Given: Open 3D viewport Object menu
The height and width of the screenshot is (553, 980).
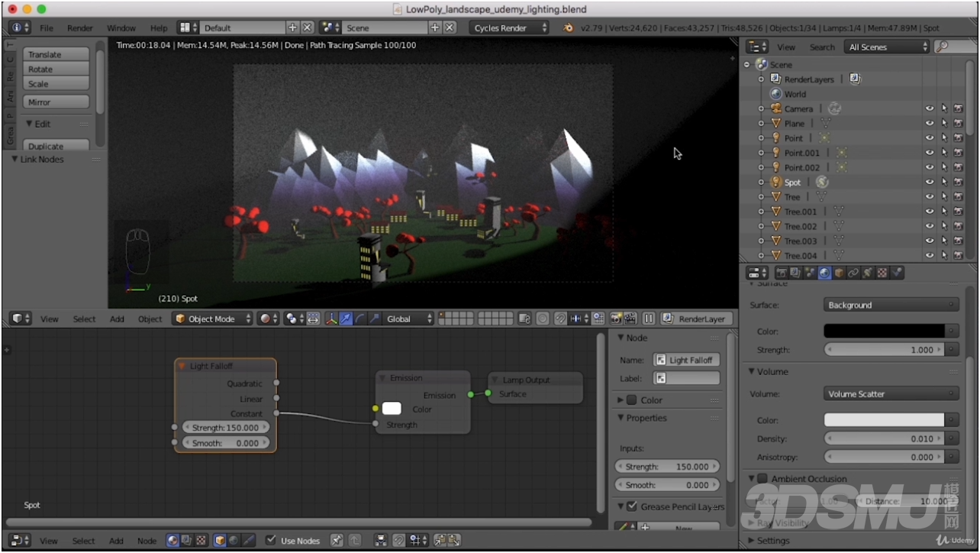Looking at the screenshot, I should 150,319.
